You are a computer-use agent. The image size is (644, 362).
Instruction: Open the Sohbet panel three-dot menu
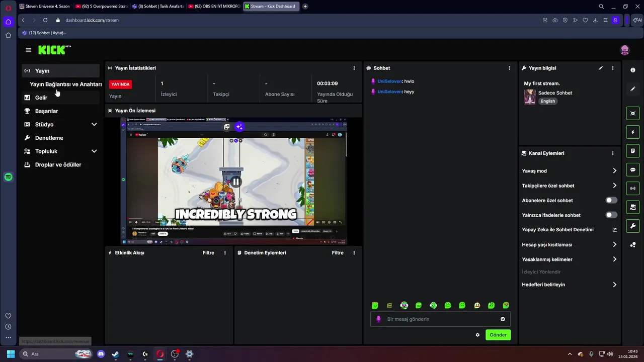click(x=509, y=68)
